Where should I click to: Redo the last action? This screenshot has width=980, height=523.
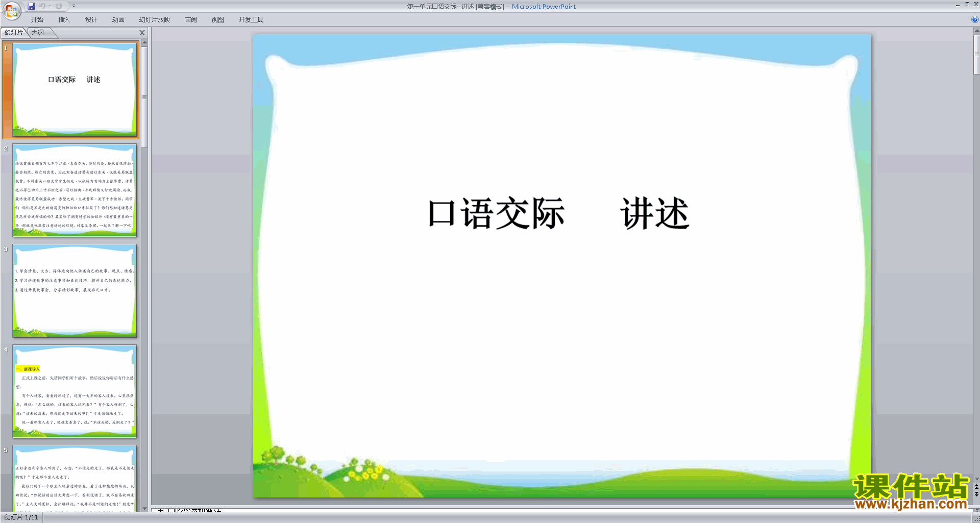(59, 6)
